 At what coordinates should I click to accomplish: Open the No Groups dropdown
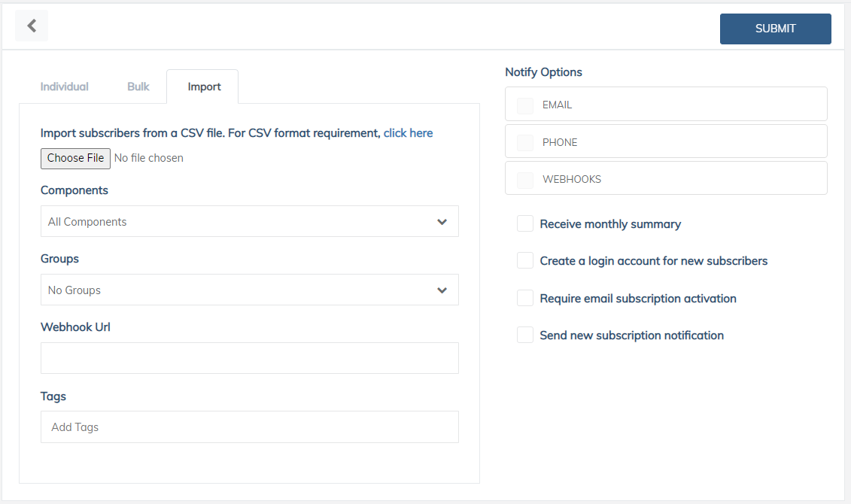[250, 290]
